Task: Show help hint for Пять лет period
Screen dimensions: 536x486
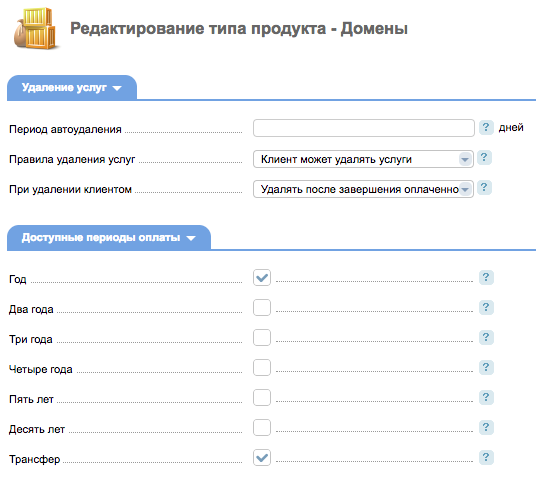Action: pos(486,397)
